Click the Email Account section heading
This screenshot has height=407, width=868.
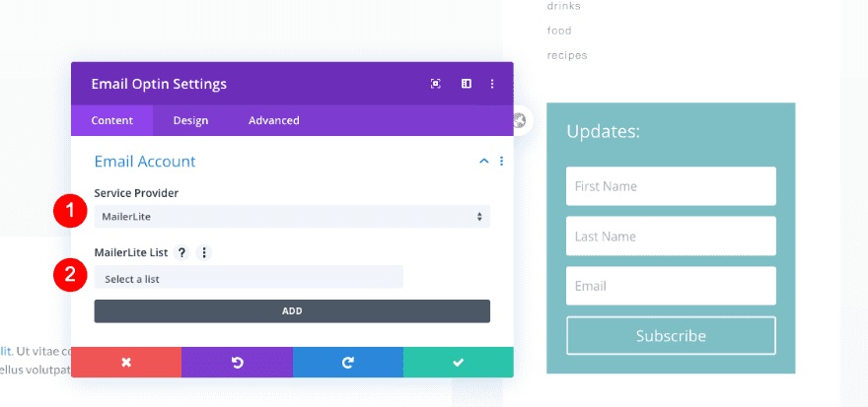point(145,162)
